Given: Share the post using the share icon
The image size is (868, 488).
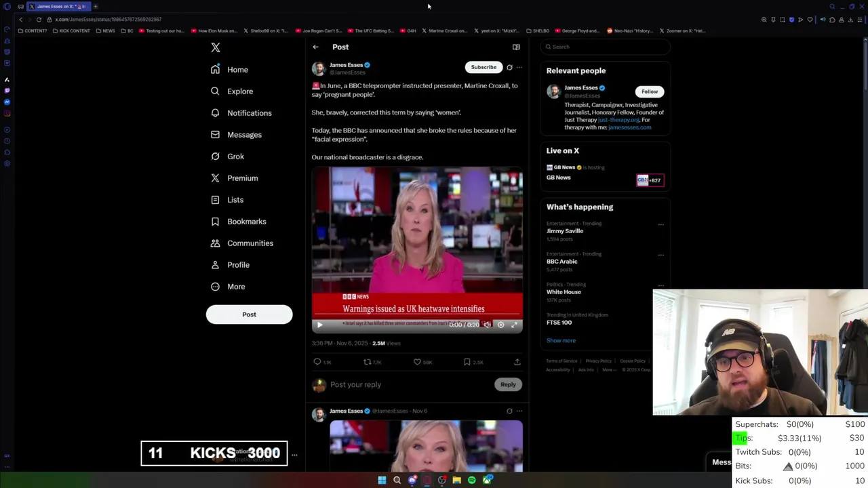Looking at the screenshot, I should click(x=517, y=362).
